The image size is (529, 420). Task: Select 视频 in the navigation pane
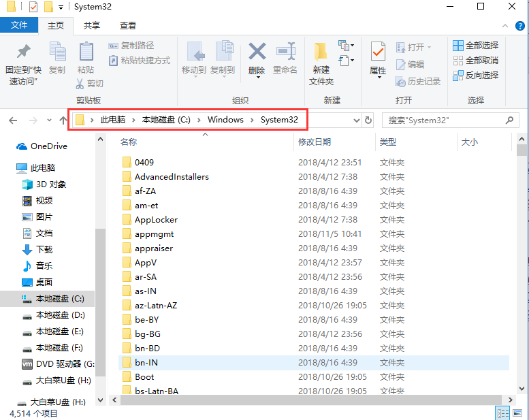point(37,201)
